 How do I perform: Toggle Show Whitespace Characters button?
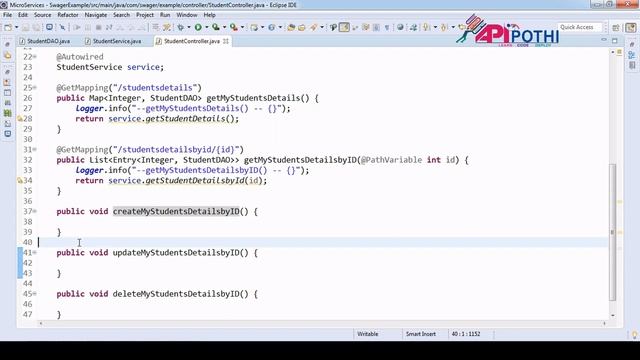coord(387,27)
